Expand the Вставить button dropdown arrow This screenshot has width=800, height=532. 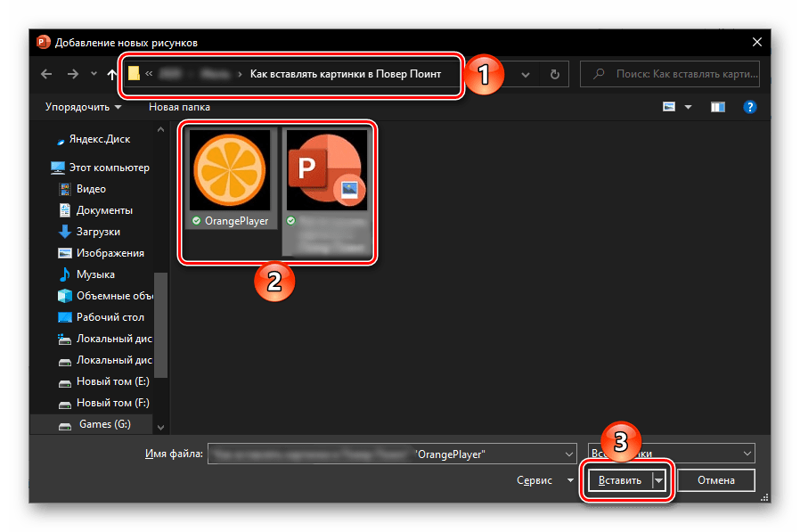tap(659, 480)
